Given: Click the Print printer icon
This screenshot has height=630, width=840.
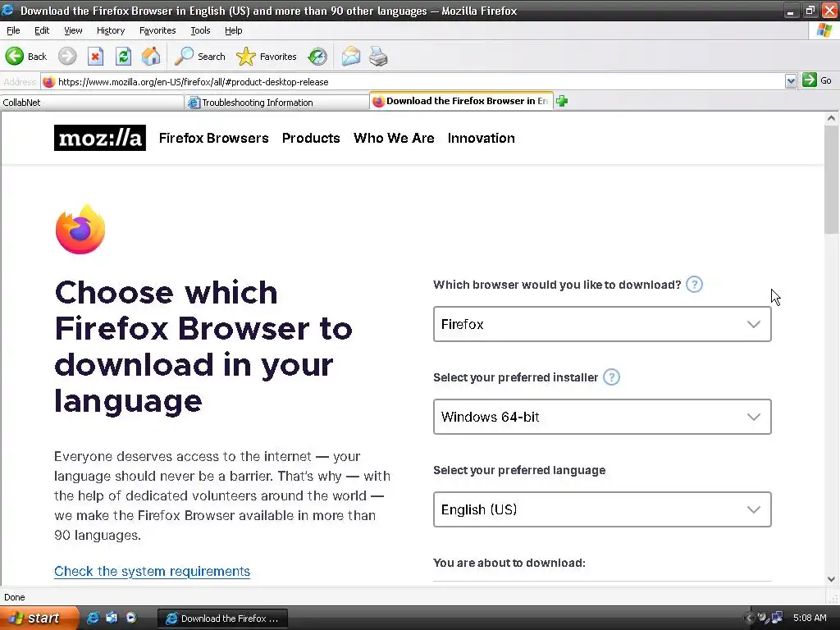Looking at the screenshot, I should coord(378,56).
